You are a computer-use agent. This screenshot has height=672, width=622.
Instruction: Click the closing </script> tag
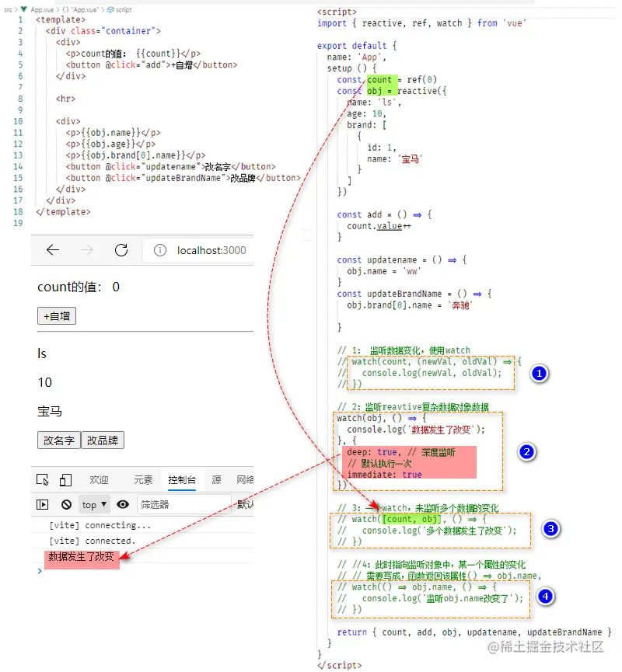point(339,665)
